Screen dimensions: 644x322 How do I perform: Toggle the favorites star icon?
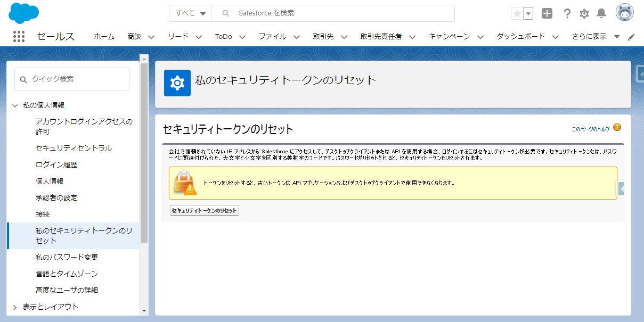pos(516,13)
